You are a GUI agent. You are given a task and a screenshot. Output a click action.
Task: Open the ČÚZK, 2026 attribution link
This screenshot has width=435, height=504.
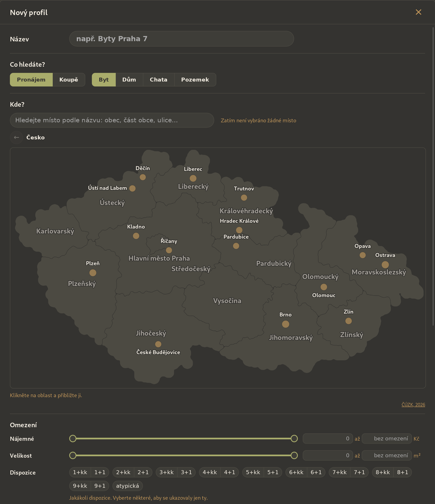coord(413,404)
